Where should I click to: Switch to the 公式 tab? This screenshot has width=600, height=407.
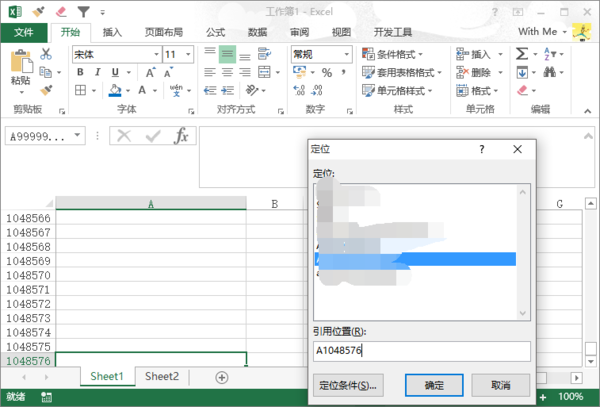tap(215, 33)
